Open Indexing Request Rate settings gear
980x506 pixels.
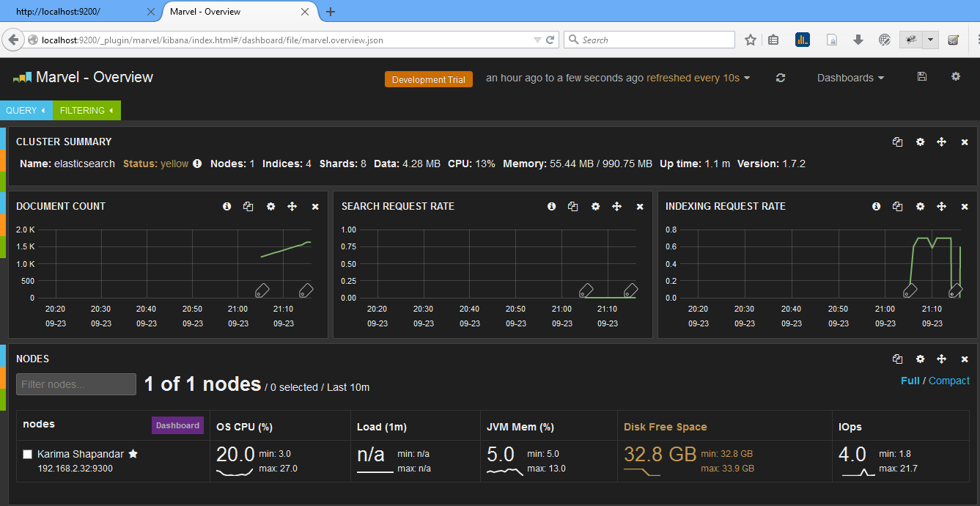click(920, 207)
